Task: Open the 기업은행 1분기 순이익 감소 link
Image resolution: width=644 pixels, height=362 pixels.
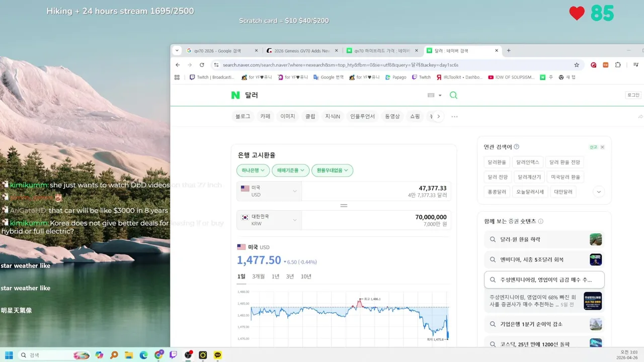Action: tap(544, 324)
